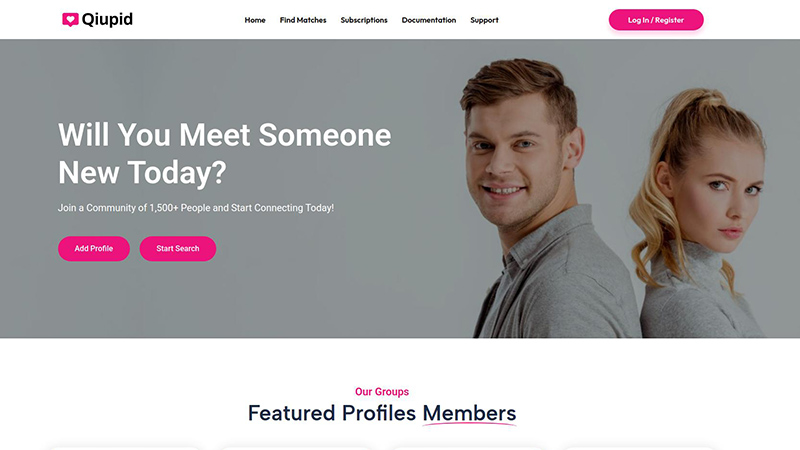Click the grey hero banner background
Image resolution: width=800 pixels, height=450 pixels.
point(300,300)
